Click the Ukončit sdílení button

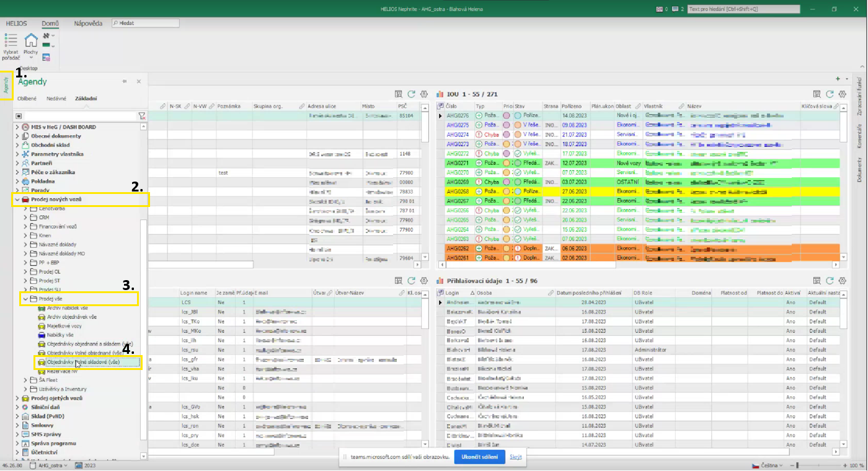(x=479, y=457)
